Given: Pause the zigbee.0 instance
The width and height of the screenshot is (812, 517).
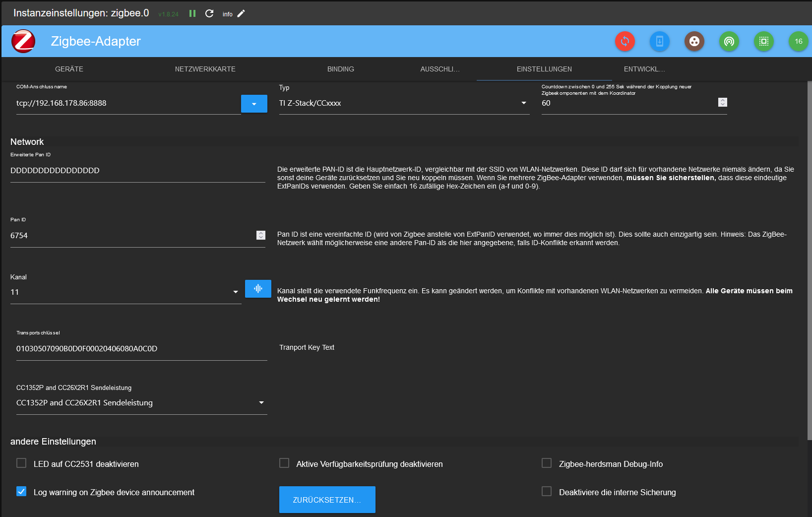Looking at the screenshot, I should [x=192, y=13].
